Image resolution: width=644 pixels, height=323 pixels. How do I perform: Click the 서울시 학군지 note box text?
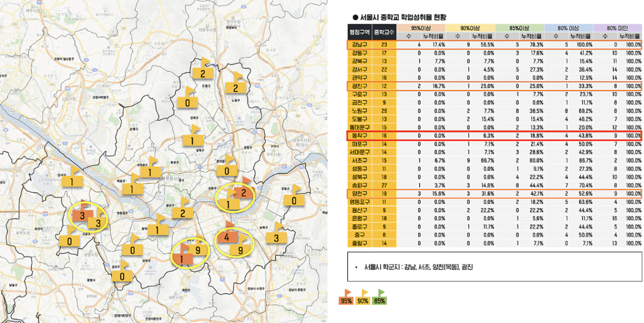coord(417,267)
